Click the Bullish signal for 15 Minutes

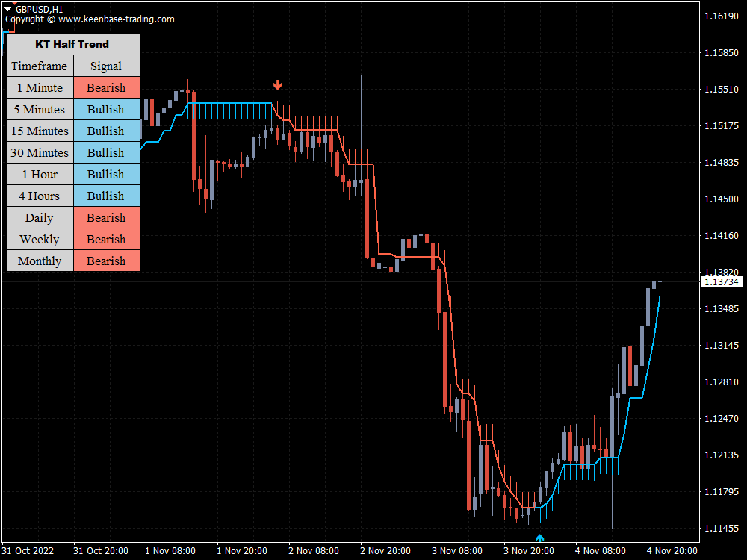107,131
